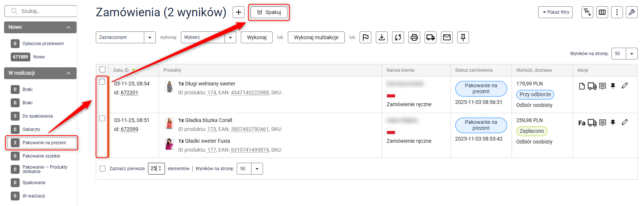644x206 pixels.
Task: Click the printer icon in the toolbar
Action: click(414, 37)
